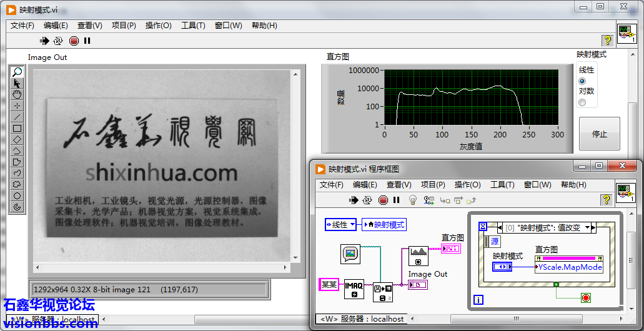
Task: Click the 某某 string constant
Action: coord(329,284)
